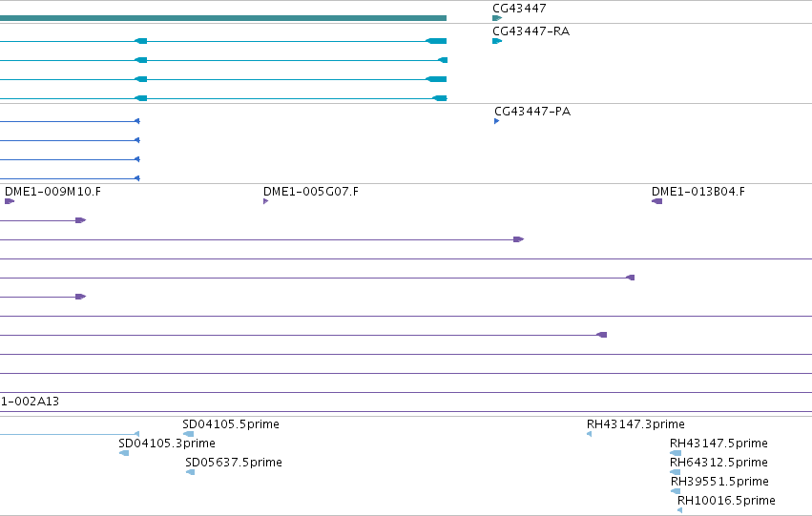Image resolution: width=812 pixels, height=516 pixels.
Task: Open the RH43147.5prime EST label
Action: 718,443
